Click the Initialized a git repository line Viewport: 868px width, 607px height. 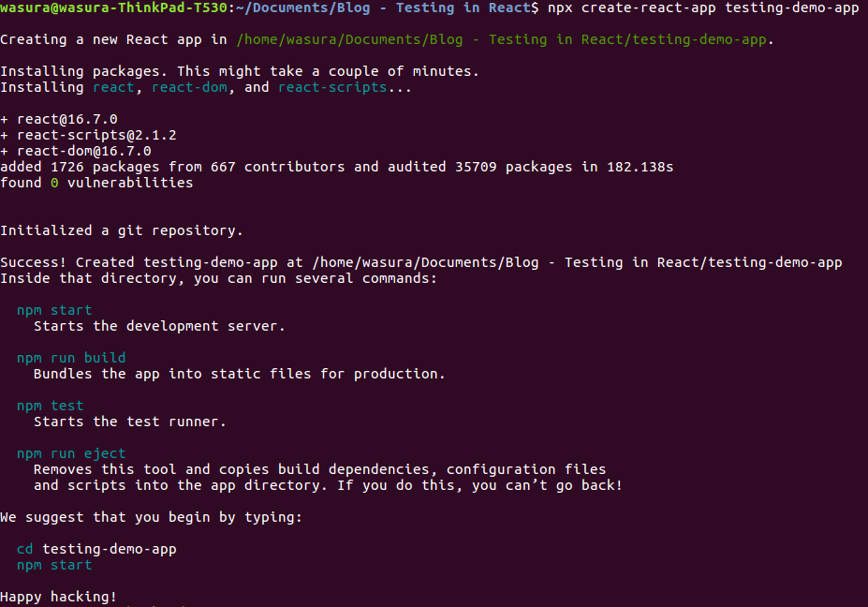[121, 230]
